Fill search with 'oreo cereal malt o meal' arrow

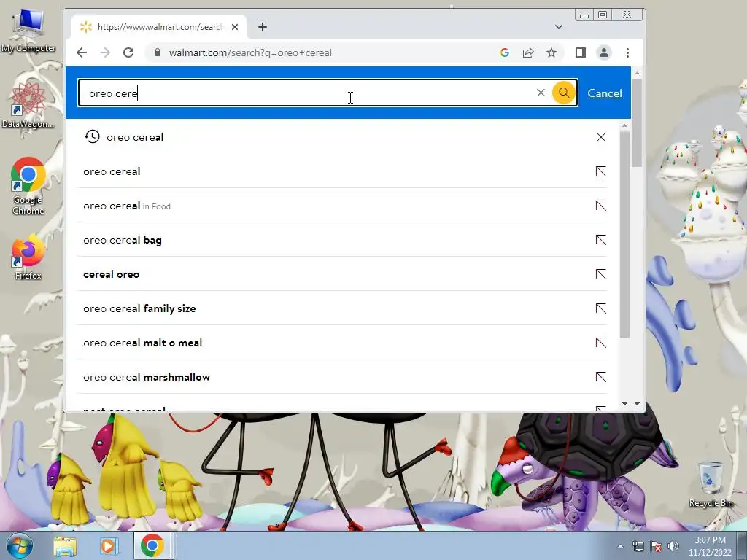coord(601,343)
